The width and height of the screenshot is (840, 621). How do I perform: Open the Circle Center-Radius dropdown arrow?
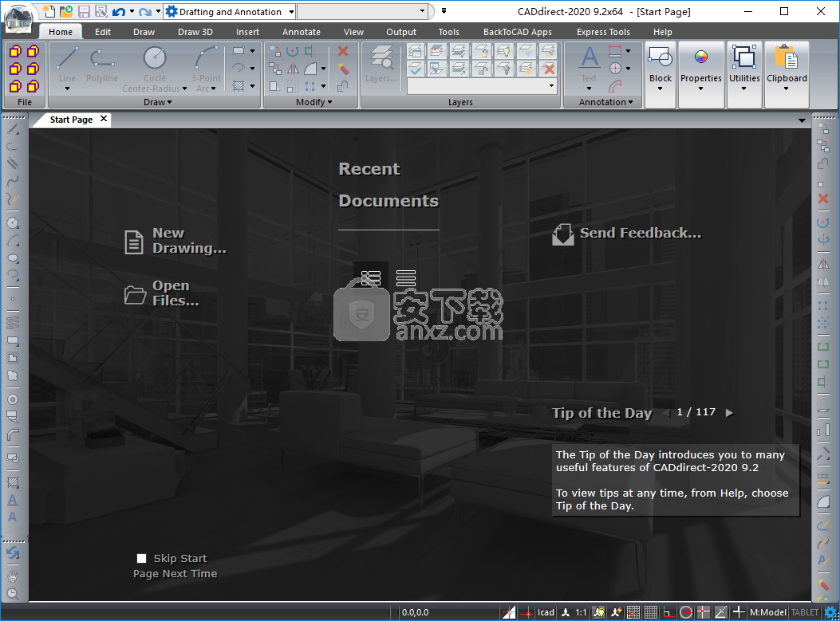click(185, 88)
